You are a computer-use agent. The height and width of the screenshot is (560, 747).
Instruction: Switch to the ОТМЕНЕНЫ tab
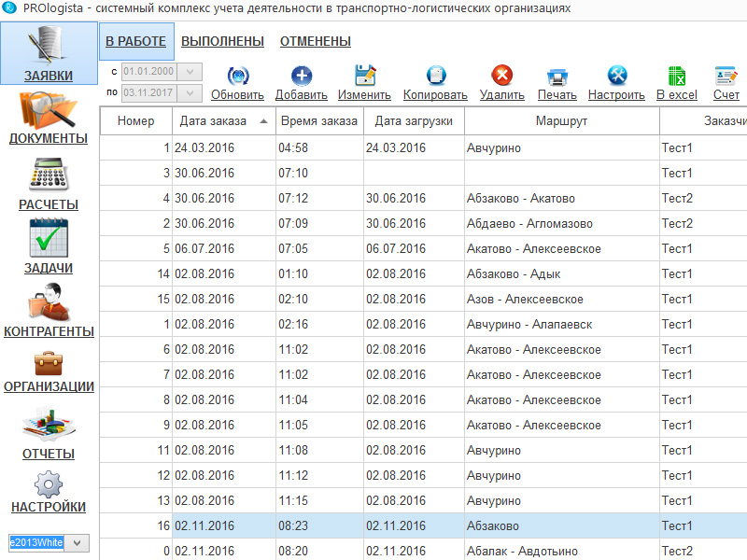coord(316,41)
